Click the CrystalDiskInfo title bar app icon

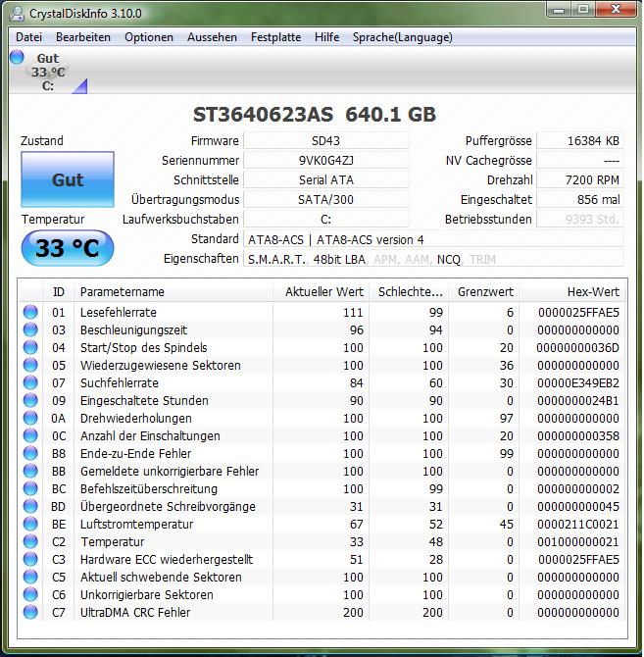tap(18, 14)
